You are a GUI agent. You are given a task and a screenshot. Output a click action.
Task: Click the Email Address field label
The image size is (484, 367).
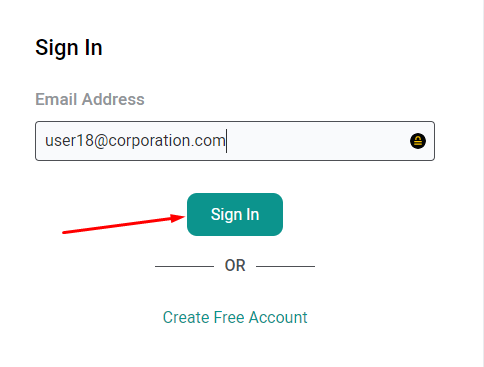pyautogui.click(x=90, y=99)
